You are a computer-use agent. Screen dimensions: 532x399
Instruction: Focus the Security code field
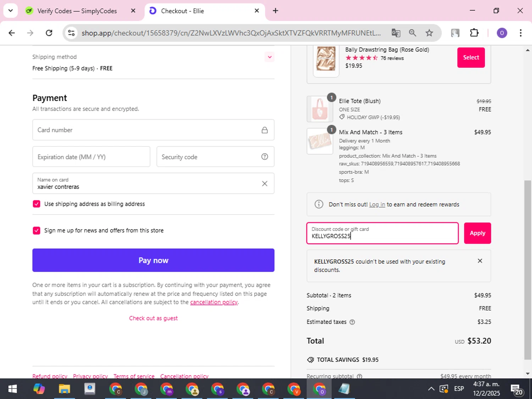[215, 157]
